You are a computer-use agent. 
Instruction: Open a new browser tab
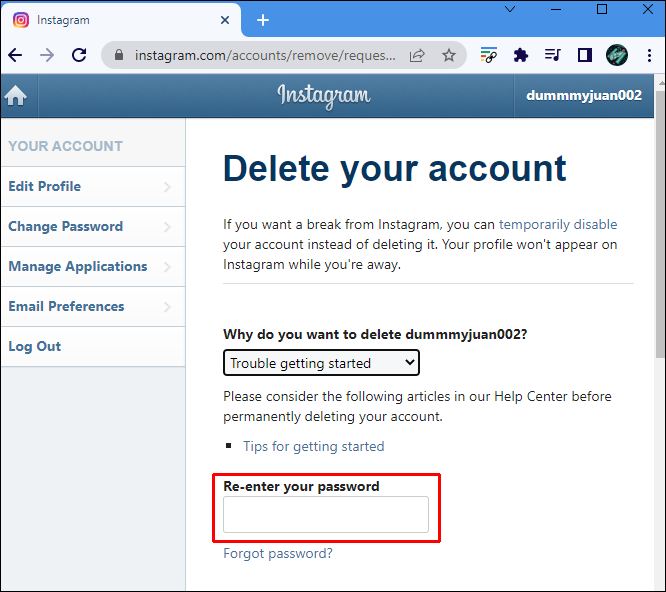pos(263,20)
